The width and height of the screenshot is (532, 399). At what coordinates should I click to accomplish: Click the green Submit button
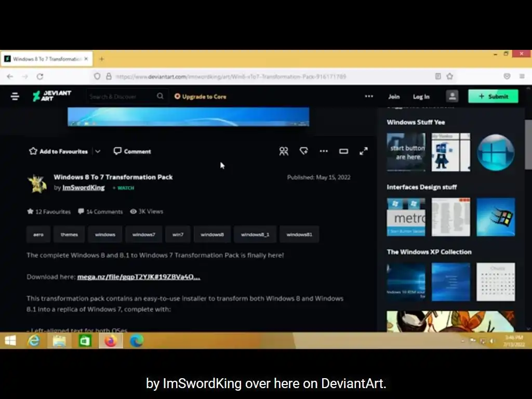494,96
